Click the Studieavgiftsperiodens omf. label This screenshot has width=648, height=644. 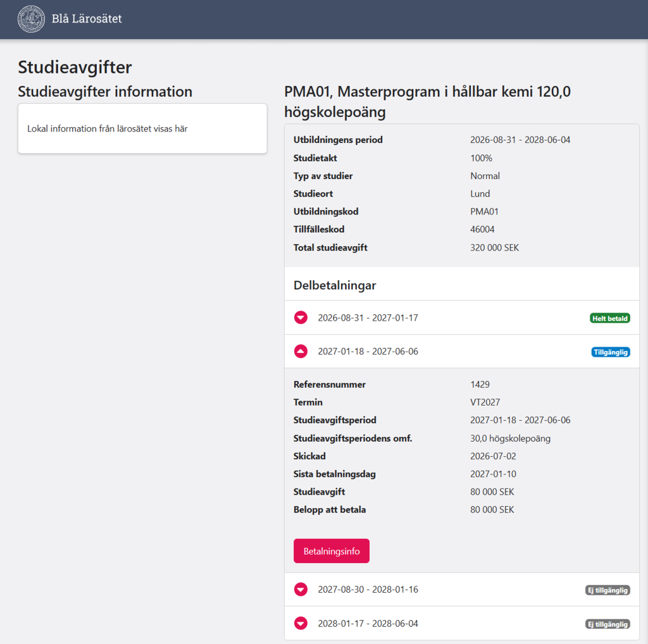tap(352, 438)
